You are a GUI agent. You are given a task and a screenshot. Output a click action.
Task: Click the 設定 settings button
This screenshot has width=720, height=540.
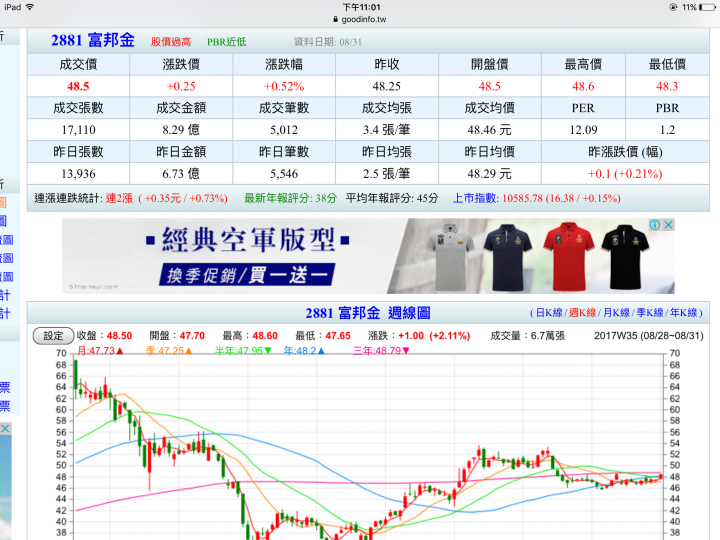53,336
